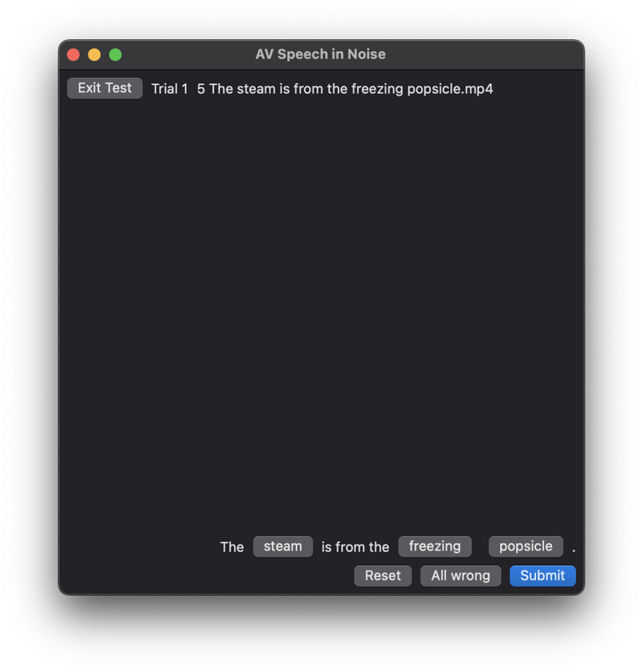Submit the scored response

pos(543,576)
